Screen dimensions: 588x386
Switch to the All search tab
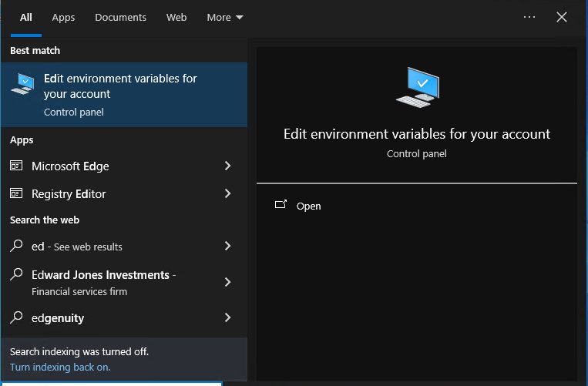[x=26, y=18]
